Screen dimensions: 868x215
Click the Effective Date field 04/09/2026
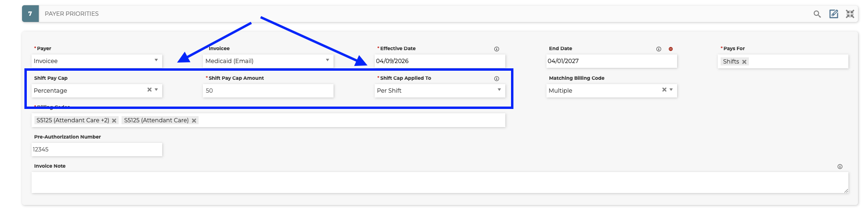click(440, 61)
